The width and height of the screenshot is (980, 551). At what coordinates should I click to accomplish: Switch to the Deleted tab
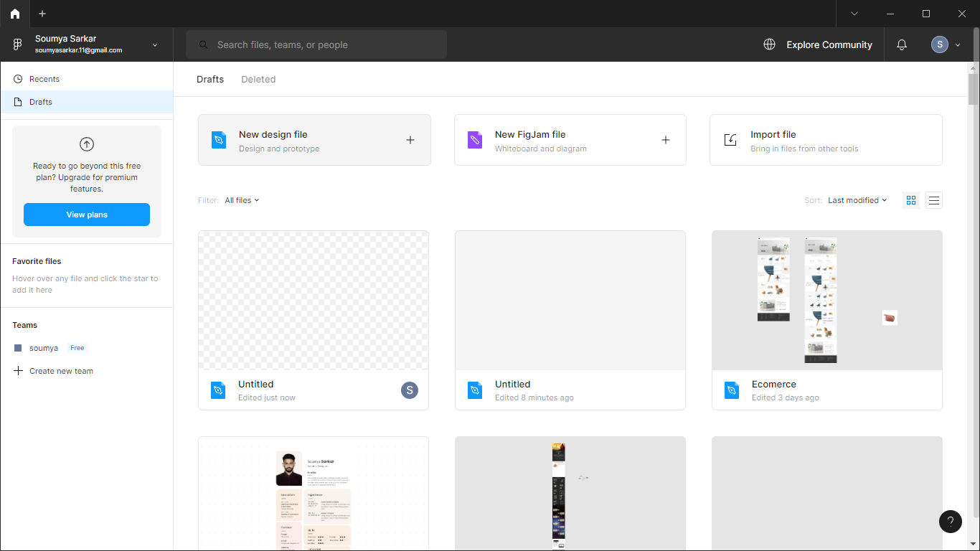(x=258, y=79)
